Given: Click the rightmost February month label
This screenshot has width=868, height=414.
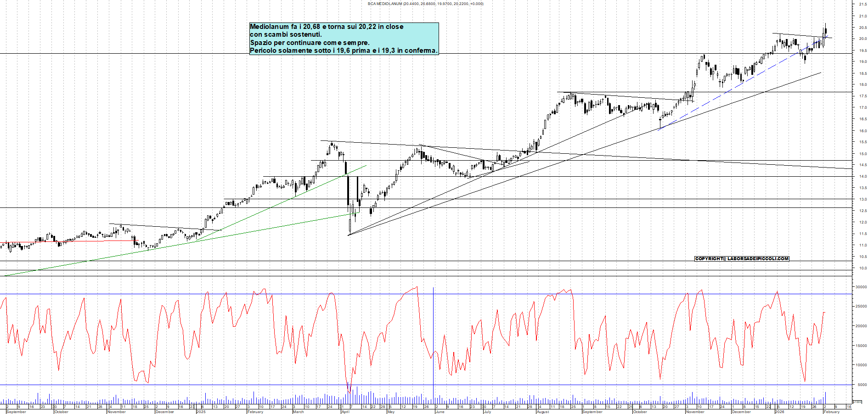Looking at the screenshot, I should tap(831, 412).
